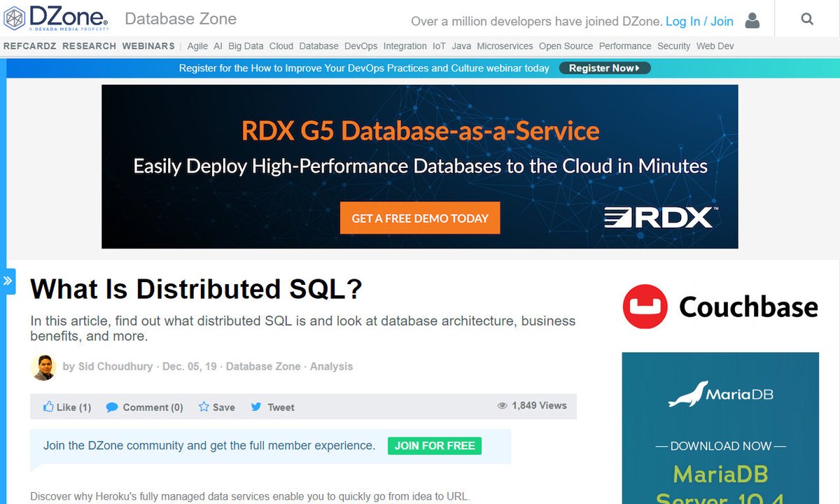
Task: Open the Analysis category link
Action: coord(332,367)
